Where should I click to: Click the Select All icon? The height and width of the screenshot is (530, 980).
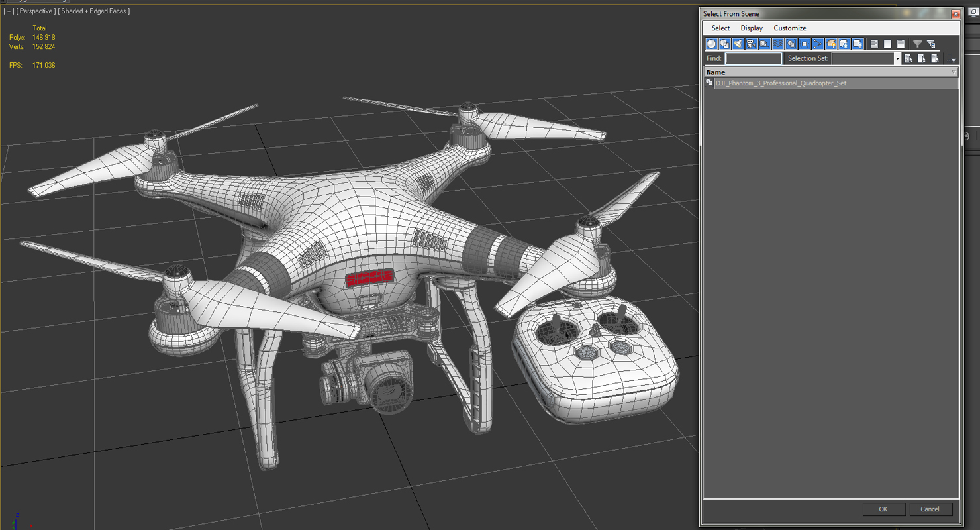[x=874, y=44]
